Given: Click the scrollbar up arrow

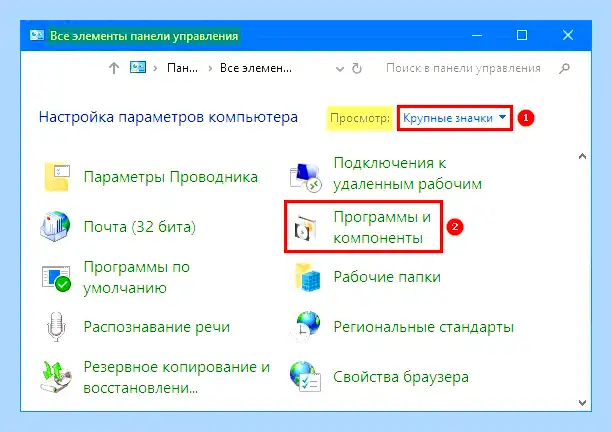Looking at the screenshot, I should [x=582, y=156].
